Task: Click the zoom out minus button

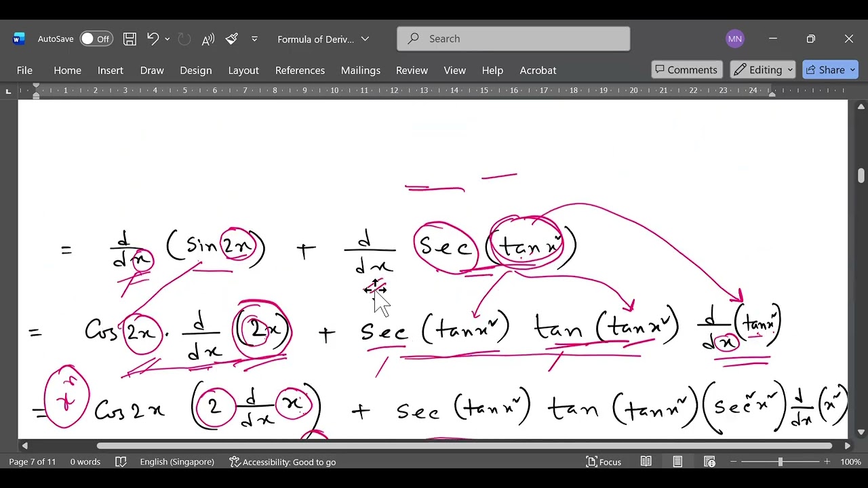Action: [x=734, y=462]
